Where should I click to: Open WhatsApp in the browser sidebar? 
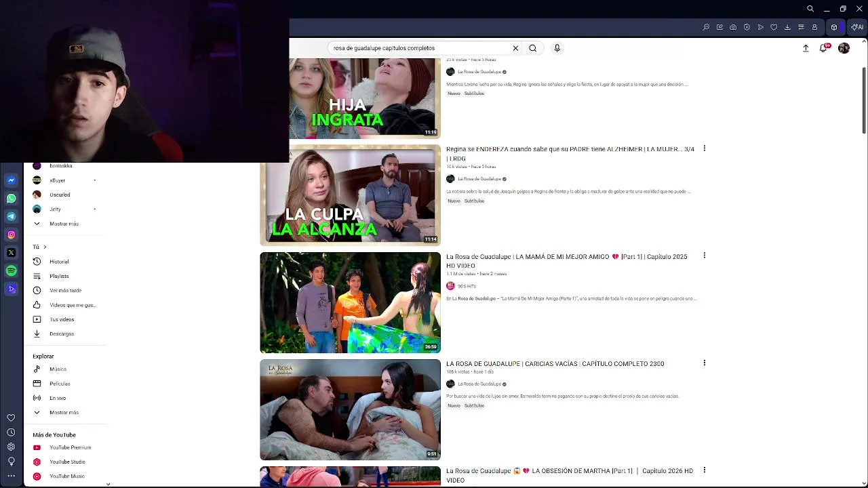point(11,199)
